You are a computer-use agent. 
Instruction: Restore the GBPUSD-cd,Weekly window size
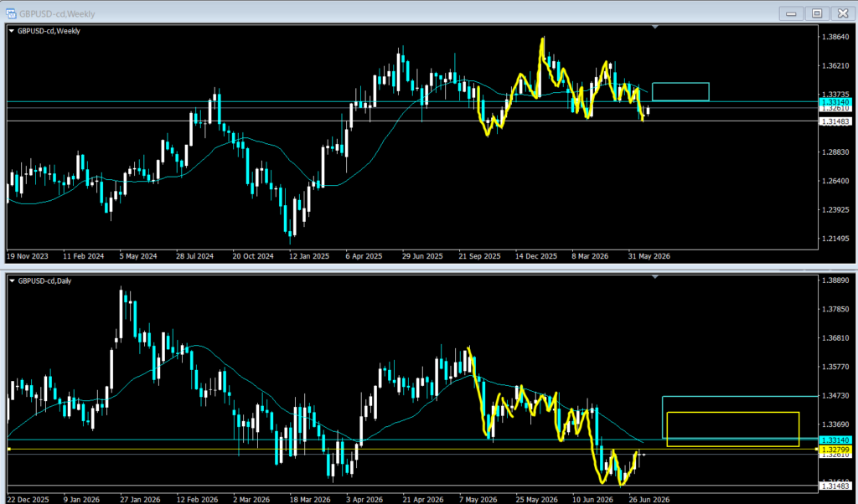[817, 13]
